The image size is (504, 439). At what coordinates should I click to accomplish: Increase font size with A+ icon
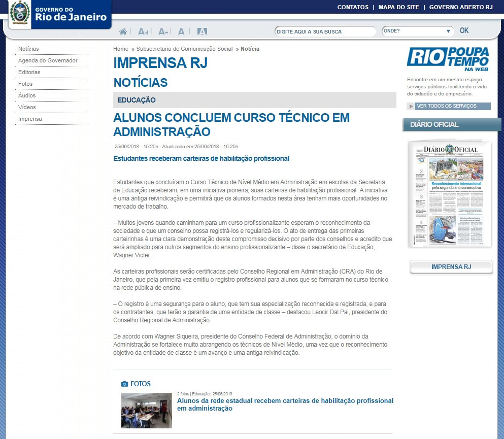pos(143,31)
